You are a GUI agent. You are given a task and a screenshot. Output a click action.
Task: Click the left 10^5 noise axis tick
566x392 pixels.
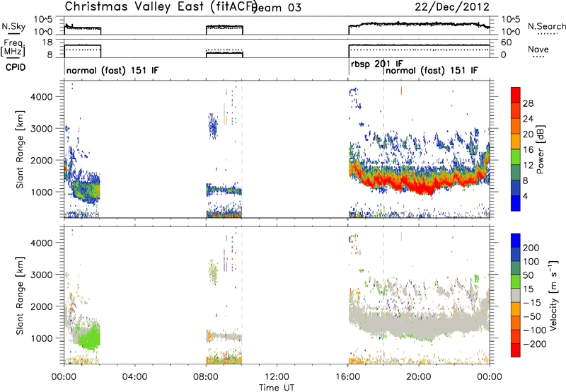tap(43, 19)
